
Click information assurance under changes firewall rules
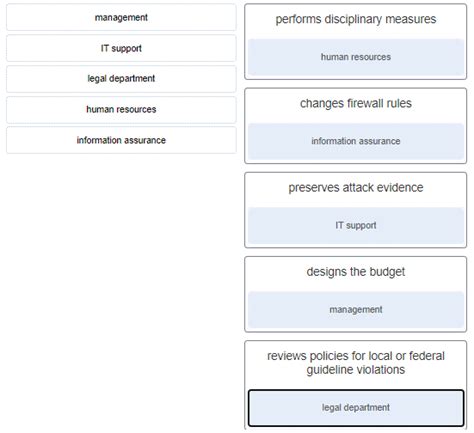coord(356,141)
